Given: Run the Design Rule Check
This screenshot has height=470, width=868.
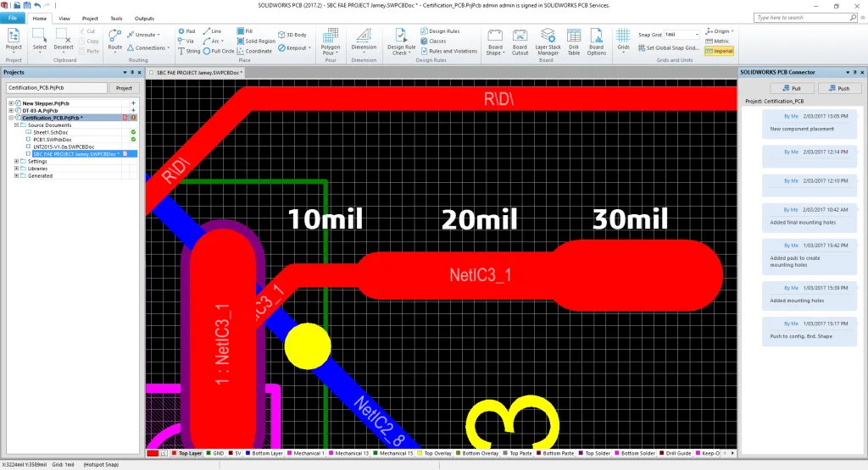Looking at the screenshot, I should pyautogui.click(x=400, y=40).
